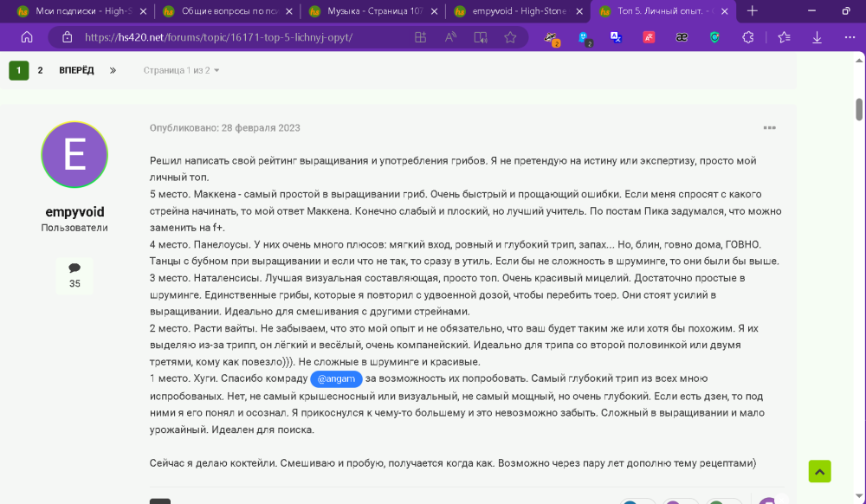Click the "ВПЕРЁД" next page link

(x=76, y=70)
